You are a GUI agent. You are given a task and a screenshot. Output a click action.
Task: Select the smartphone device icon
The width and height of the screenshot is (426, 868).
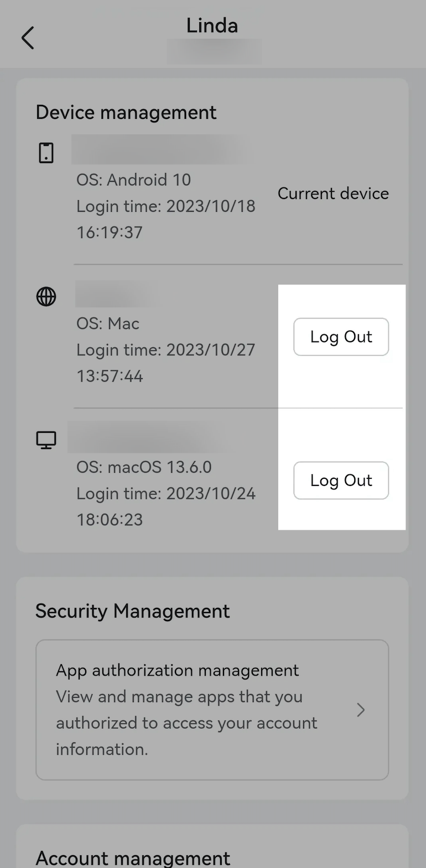point(46,152)
